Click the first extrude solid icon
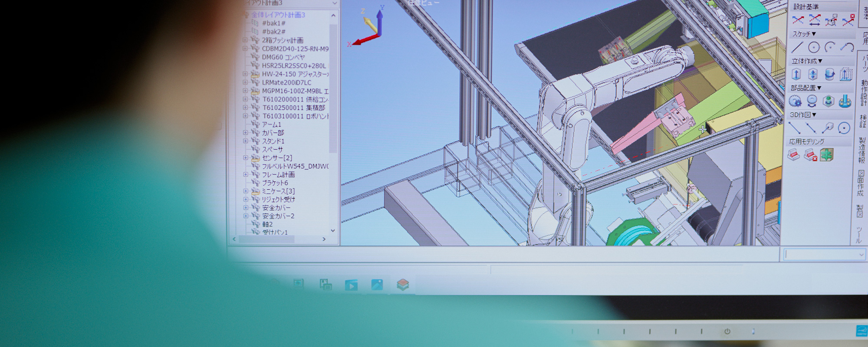 coord(796,75)
